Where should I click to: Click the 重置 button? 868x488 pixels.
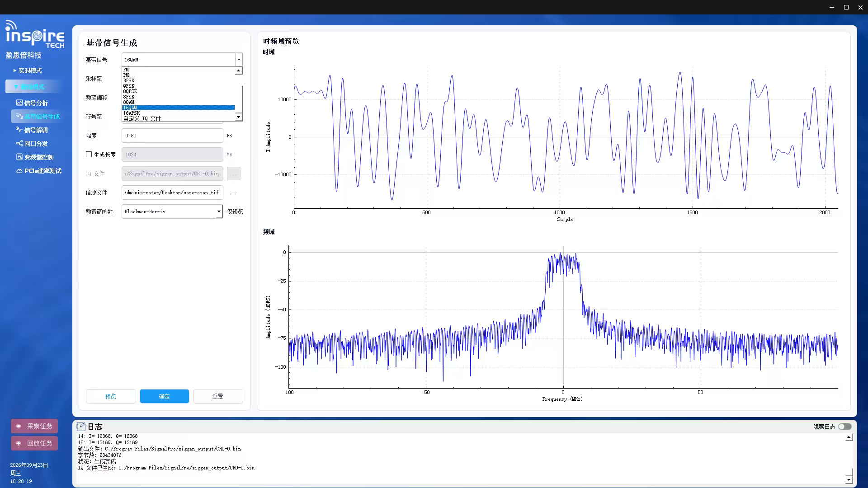(x=218, y=396)
